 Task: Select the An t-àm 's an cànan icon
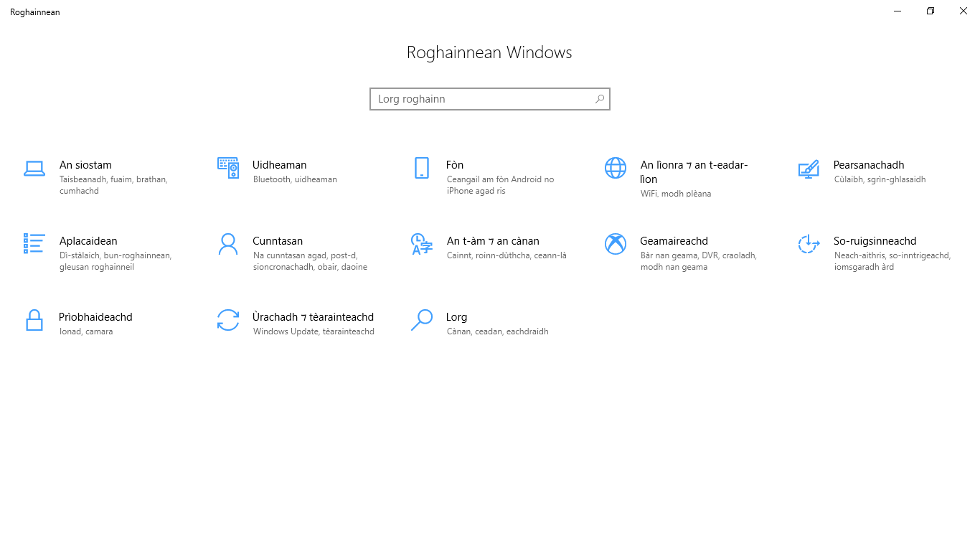pyautogui.click(x=422, y=244)
